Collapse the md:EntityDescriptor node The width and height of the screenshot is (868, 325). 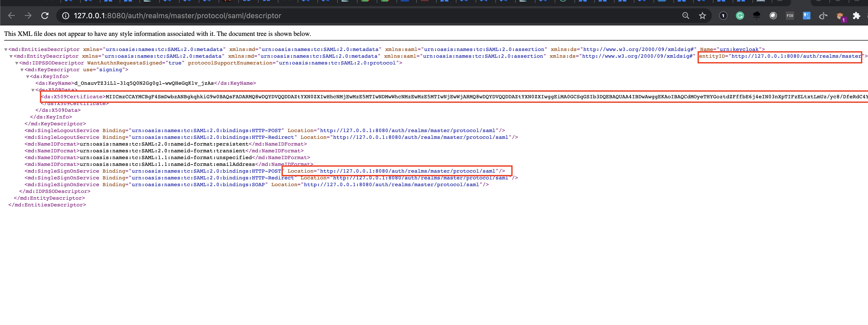(11, 56)
